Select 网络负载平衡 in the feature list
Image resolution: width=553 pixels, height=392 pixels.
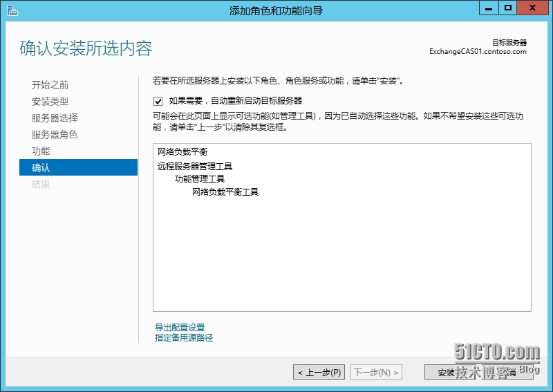pyautogui.click(x=182, y=152)
